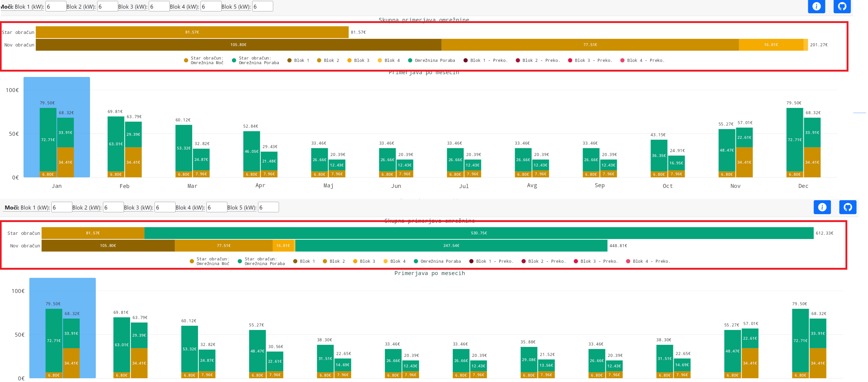Click the 'Primerjava po mesecih' title in lower chart
Viewport: 868px width, 382px height.
[x=430, y=273]
